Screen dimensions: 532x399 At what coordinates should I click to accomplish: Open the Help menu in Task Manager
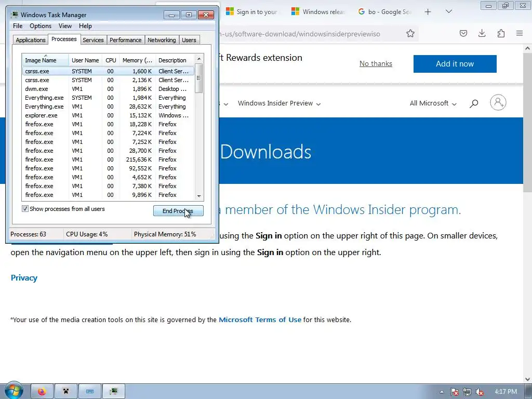click(x=85, y=26)
